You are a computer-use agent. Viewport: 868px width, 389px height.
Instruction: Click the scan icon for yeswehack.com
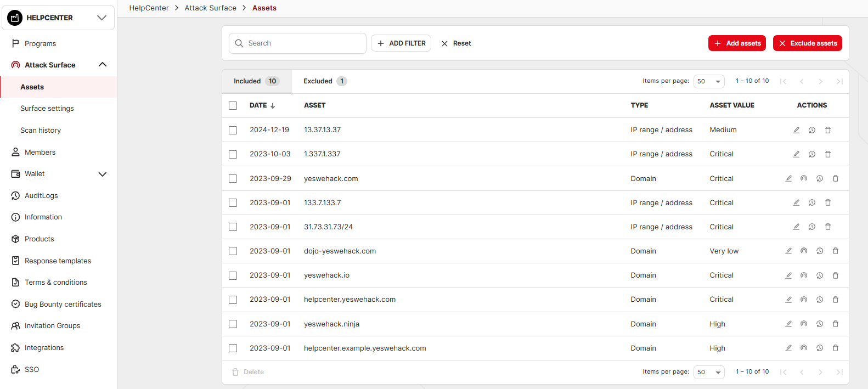pyautogui.click(x=804, y=178)
